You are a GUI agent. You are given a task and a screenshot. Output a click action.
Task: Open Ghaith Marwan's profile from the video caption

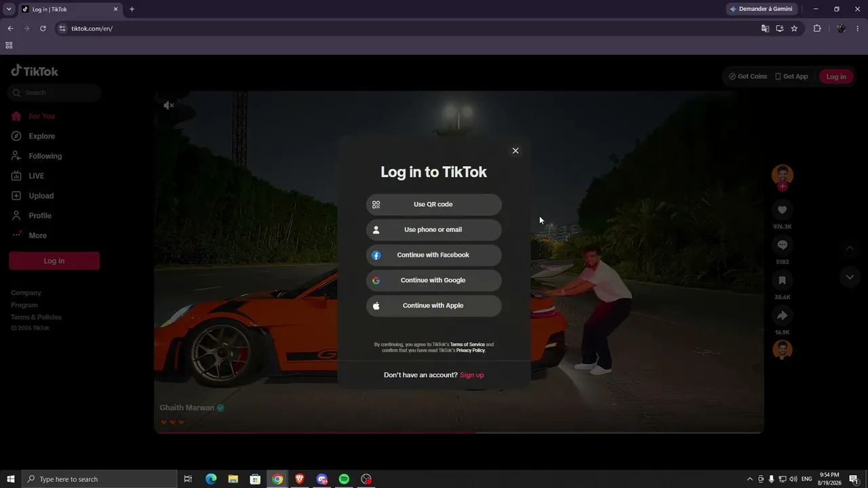point(187,408)
